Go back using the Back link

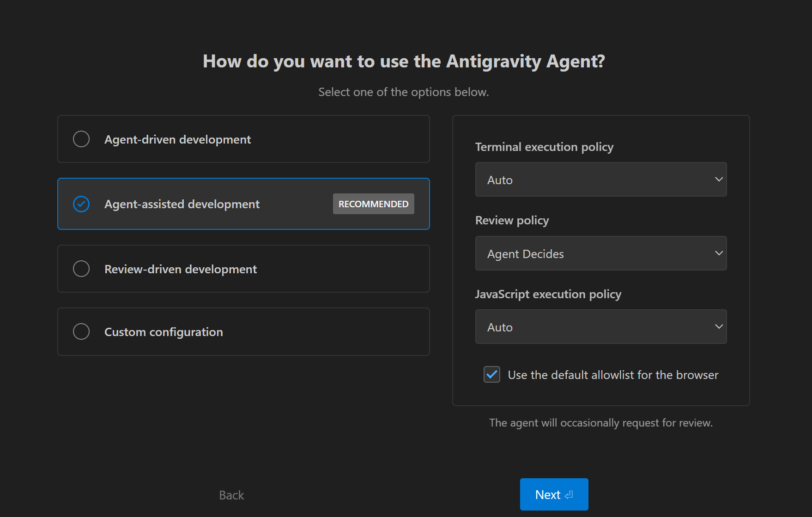[x=231, y=495]
